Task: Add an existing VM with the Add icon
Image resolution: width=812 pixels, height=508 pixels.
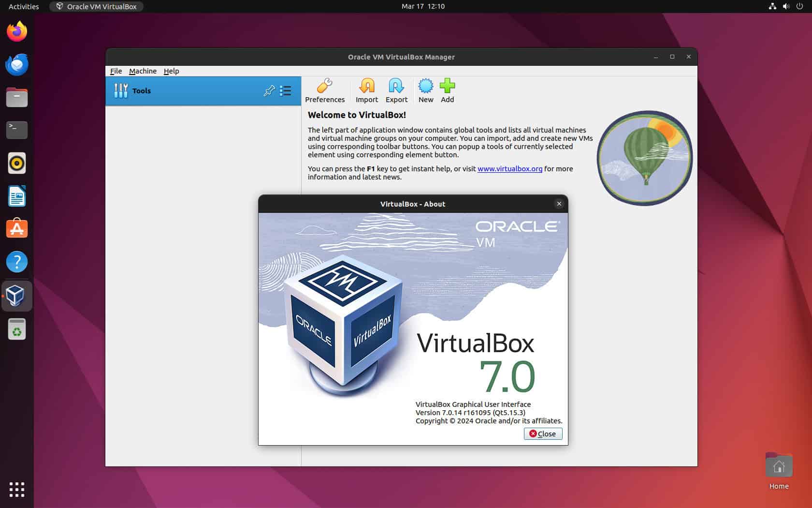Action: point(447,90)
